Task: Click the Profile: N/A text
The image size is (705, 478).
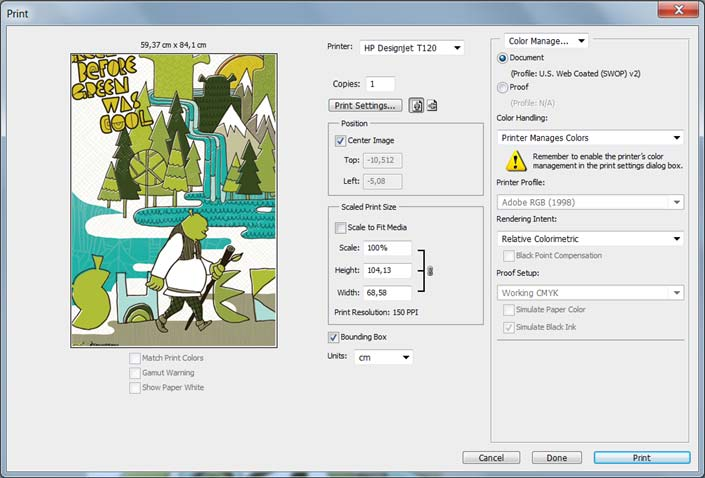Action: pos(532,103)
